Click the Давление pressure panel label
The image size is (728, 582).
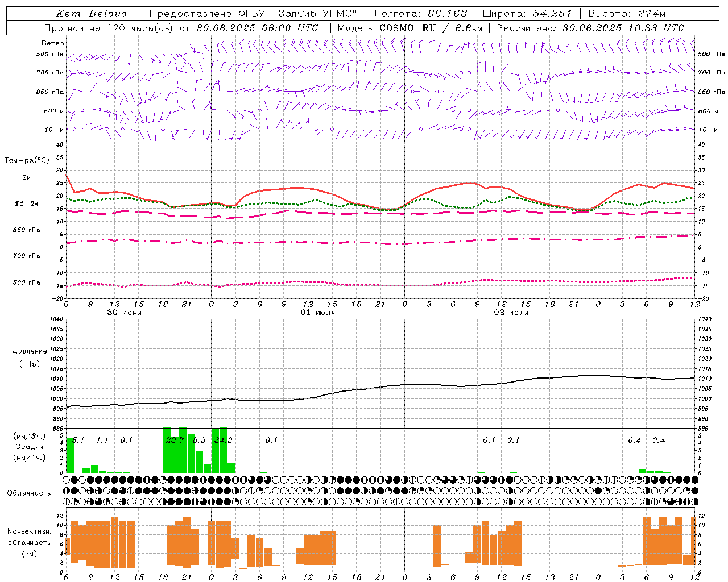[x=30, y=351]
